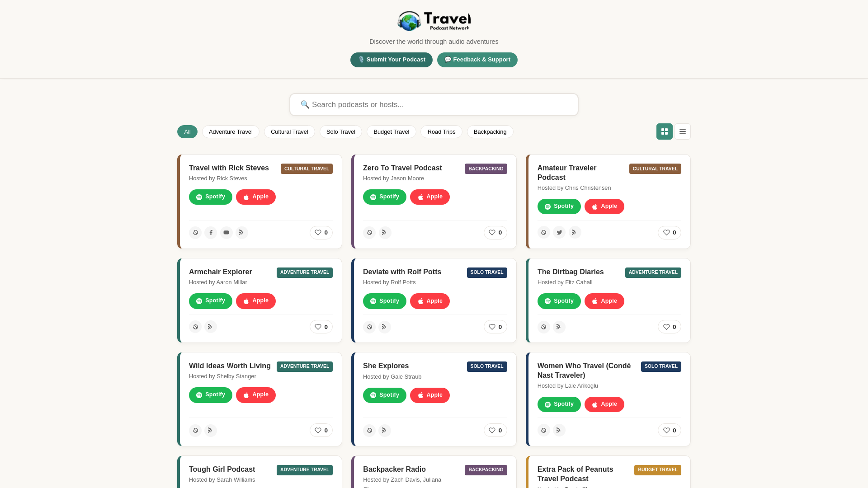Open the website icon on Armchair Explorer
Viewport: 868px width, 488px height.
pos(195,327)
